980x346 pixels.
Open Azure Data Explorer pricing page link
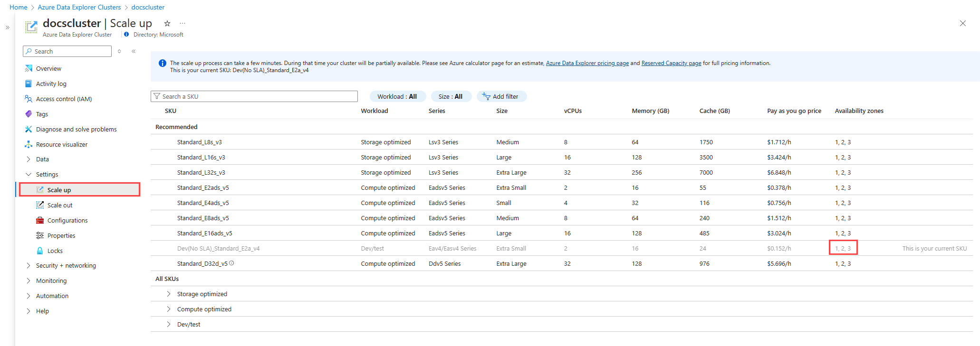[x=587, y=63]
